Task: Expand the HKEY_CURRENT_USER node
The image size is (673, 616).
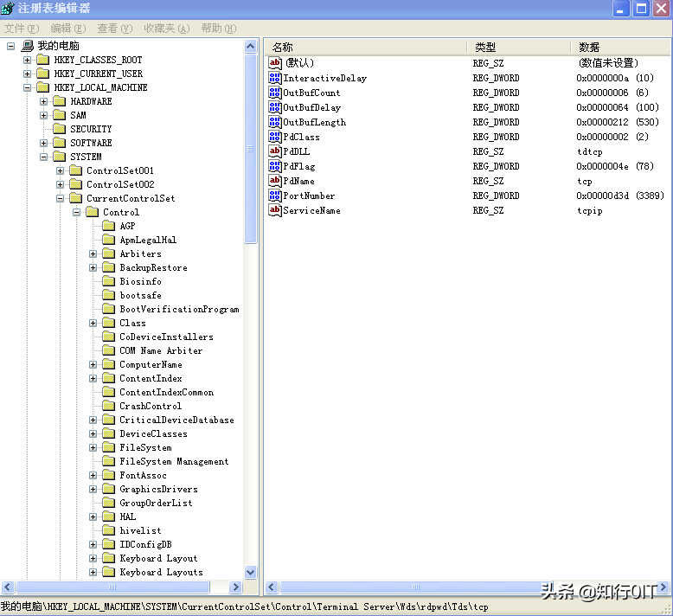Action: (27, 74)
